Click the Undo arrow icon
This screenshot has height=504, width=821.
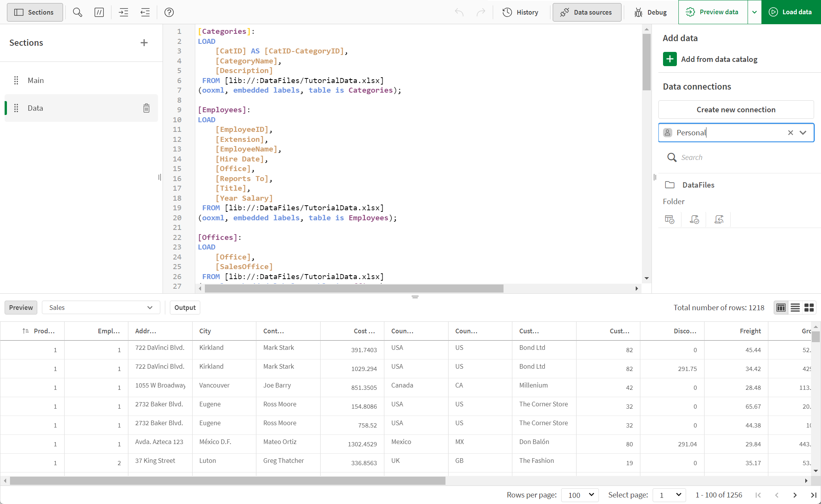pos(459,12)
